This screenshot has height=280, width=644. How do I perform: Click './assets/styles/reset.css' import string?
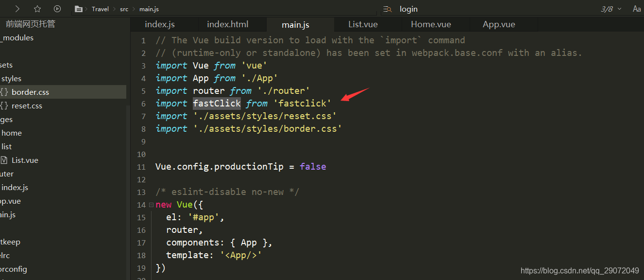(265, 116)
